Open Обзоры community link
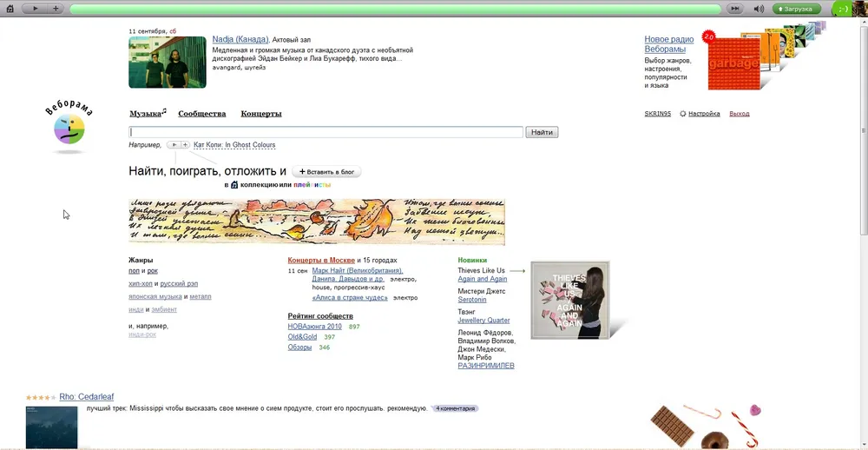Screen dimensions: 868x450 tap(299, 347)
